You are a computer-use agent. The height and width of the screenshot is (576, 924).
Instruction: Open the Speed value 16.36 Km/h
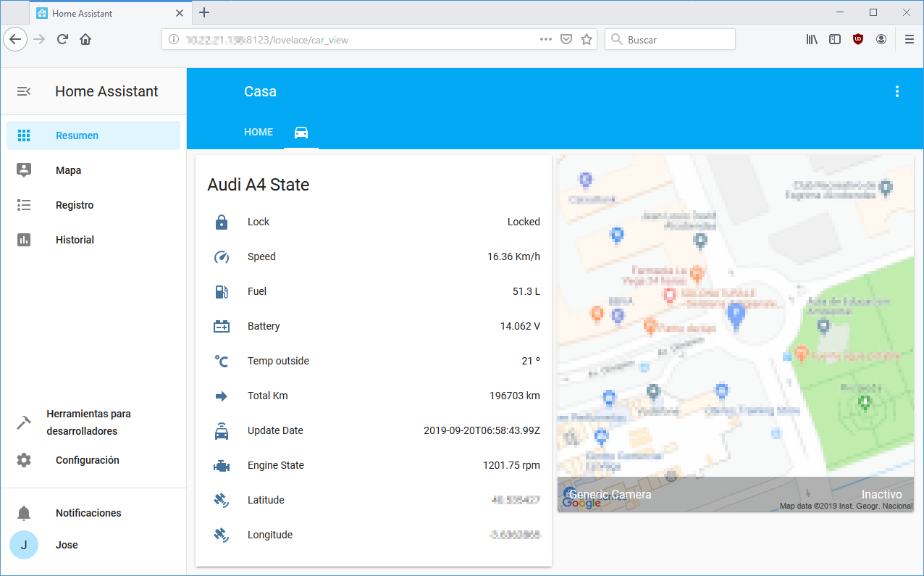[x=513, y=256]
